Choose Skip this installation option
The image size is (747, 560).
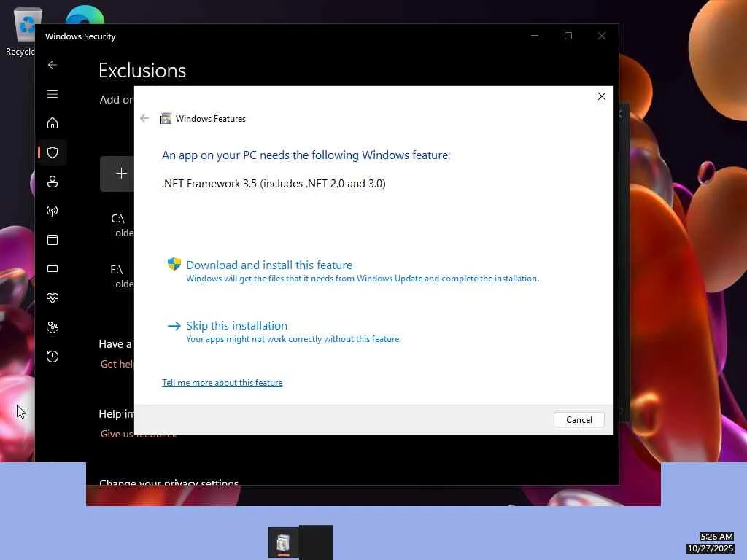click(x=236, y=326)
